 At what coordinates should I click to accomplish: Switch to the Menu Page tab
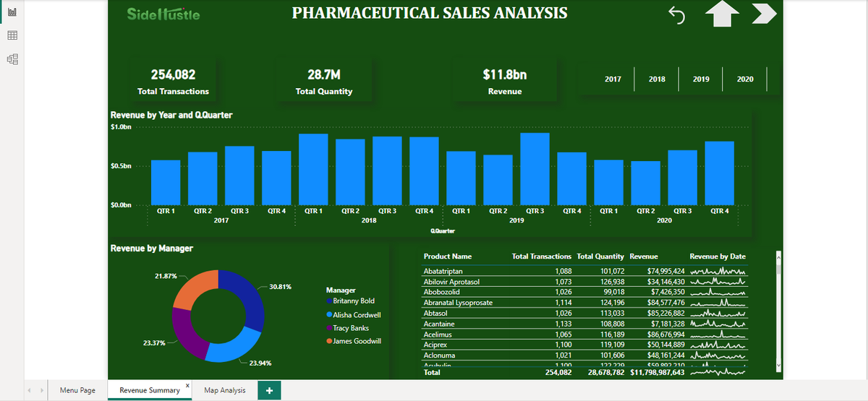77,390
